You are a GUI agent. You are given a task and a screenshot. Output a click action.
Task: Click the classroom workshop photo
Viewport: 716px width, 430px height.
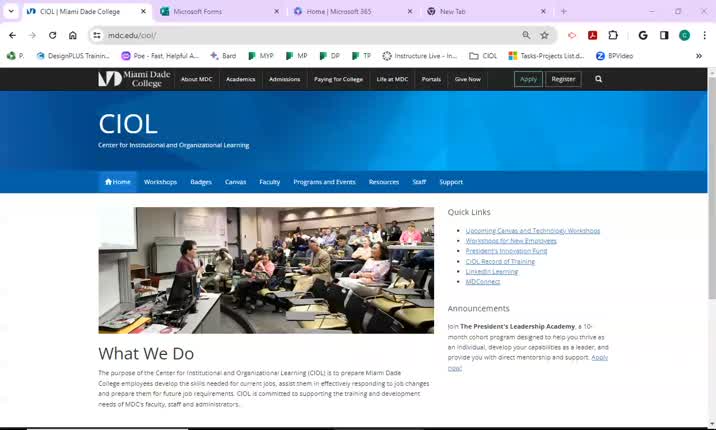point(266,270)
